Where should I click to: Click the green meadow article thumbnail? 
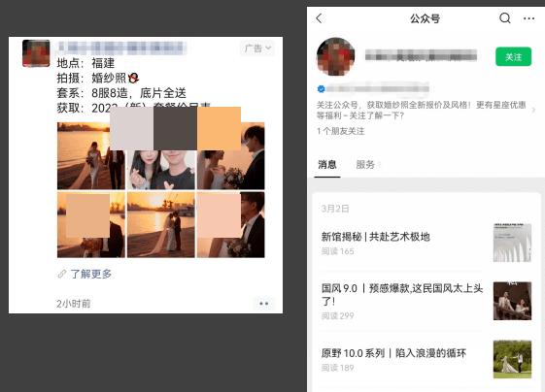pyautogui.click(x=512, y=359)
